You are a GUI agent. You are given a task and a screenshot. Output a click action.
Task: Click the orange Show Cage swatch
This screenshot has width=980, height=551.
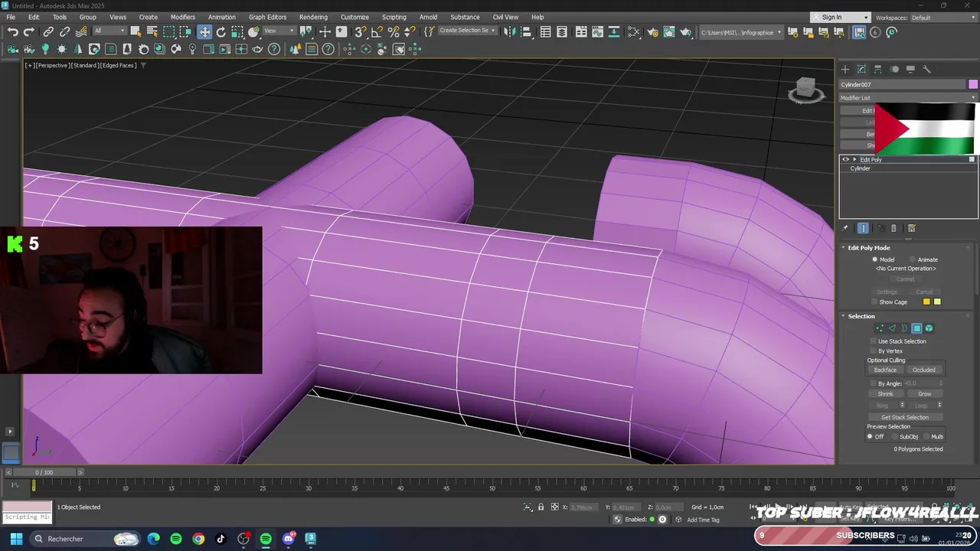(926, 302)
